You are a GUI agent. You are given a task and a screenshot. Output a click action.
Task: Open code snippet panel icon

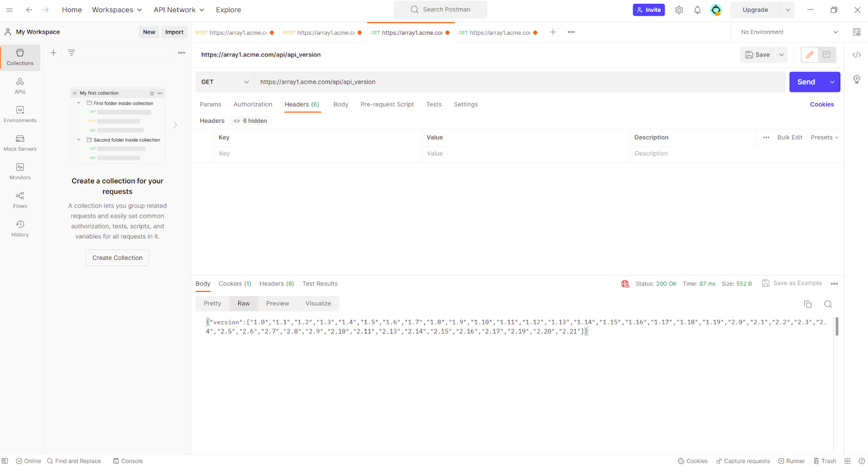857,55
